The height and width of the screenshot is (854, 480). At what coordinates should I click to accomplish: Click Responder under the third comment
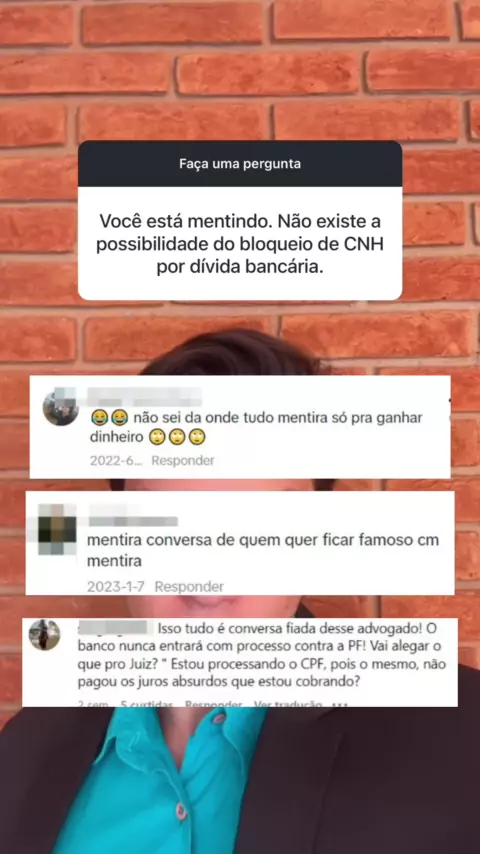213,704
